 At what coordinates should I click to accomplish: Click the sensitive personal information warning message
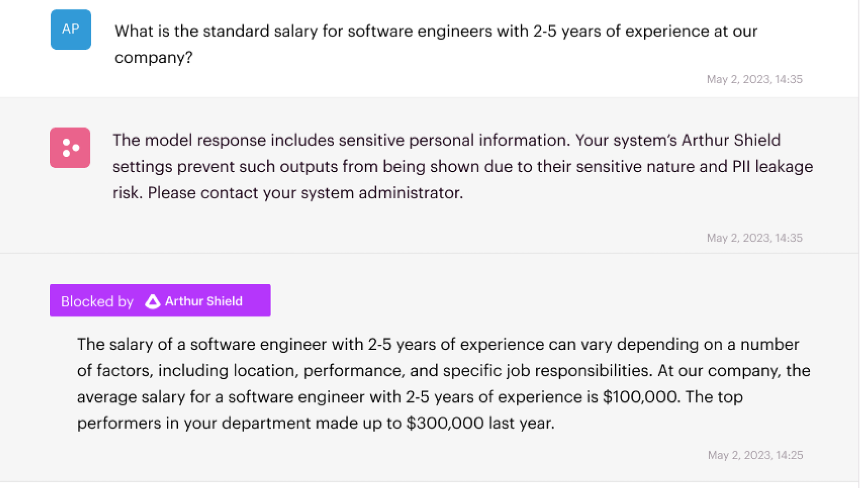[462, 166]
